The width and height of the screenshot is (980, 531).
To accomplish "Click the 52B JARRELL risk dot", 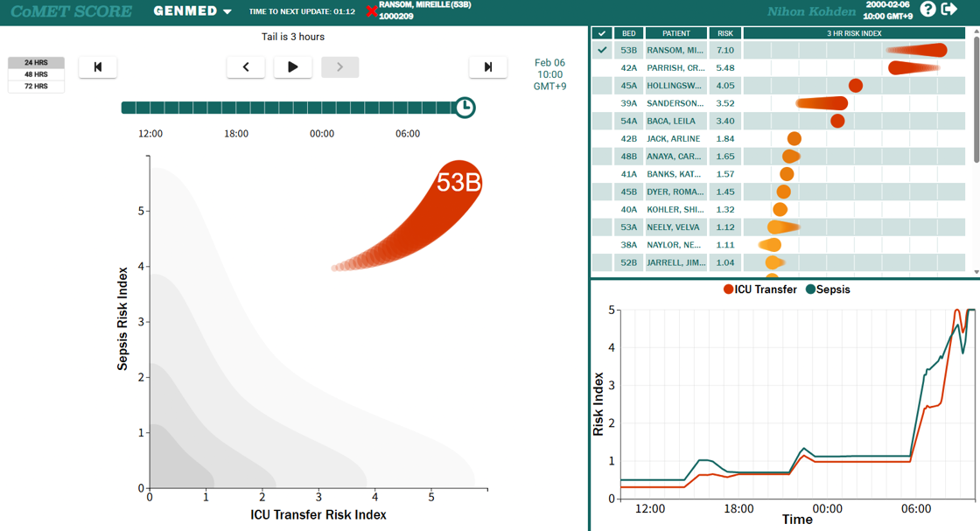I will 775,262.
